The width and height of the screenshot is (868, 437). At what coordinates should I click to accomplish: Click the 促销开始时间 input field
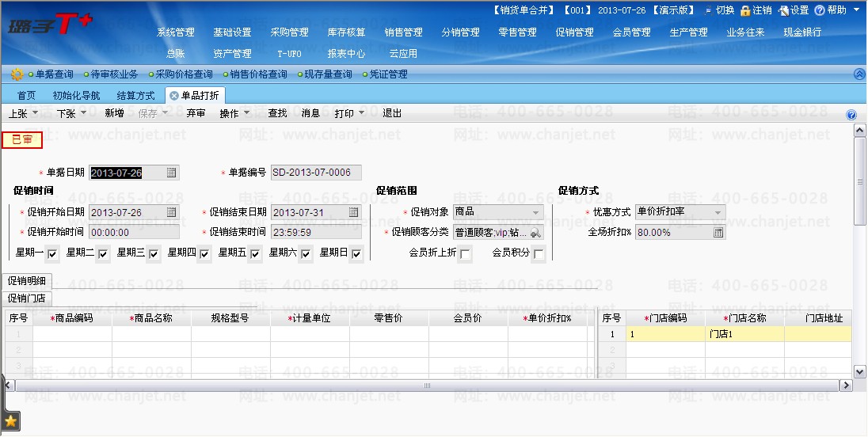(x=134, y=232)
